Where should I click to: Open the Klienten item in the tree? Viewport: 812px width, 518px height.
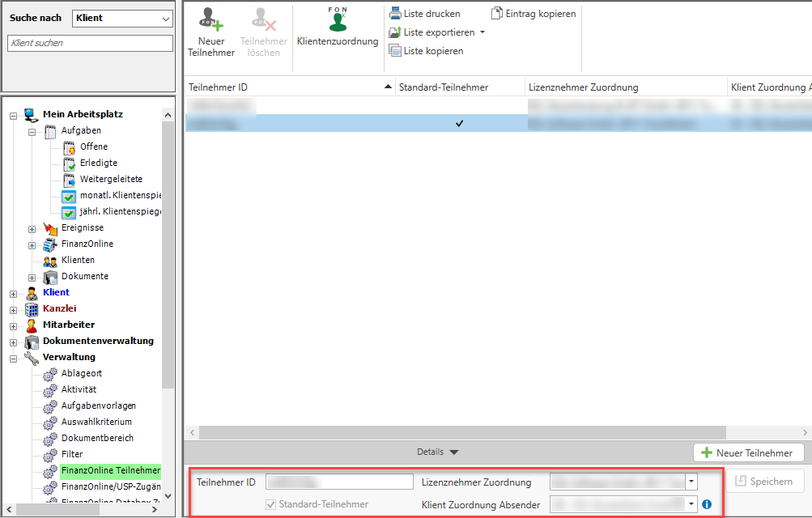pyautogui.click(x=78, y=260)
